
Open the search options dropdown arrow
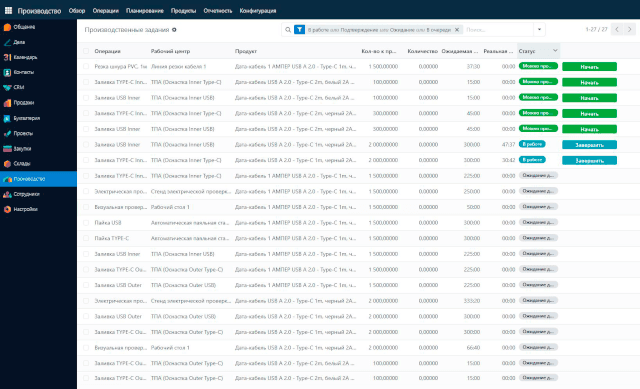tap(539, 30)
